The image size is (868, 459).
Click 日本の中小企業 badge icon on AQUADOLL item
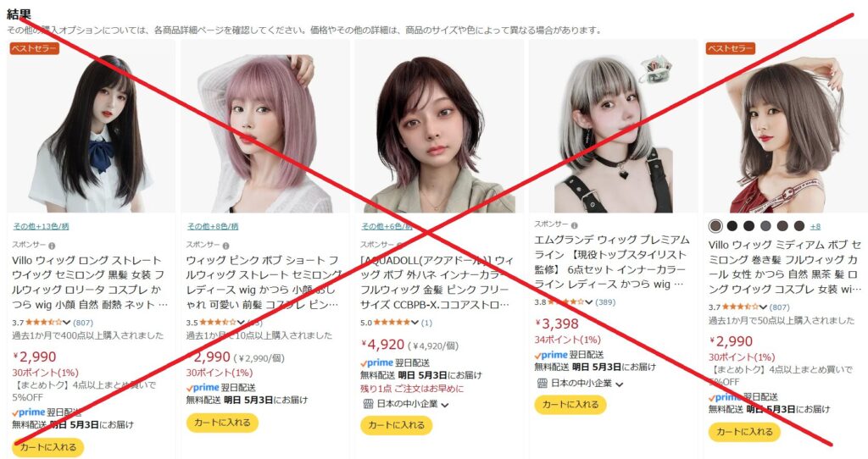(x=368, y=404)
